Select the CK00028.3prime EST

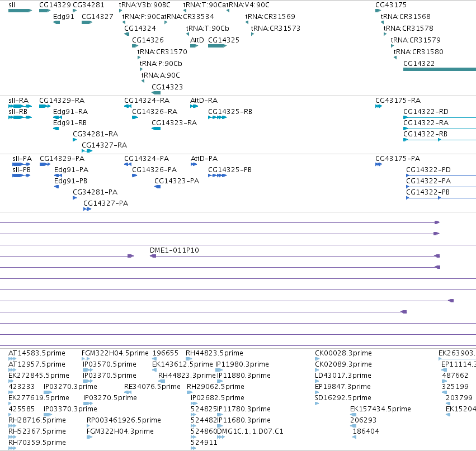pyautogui.click(x=317, y=359)
